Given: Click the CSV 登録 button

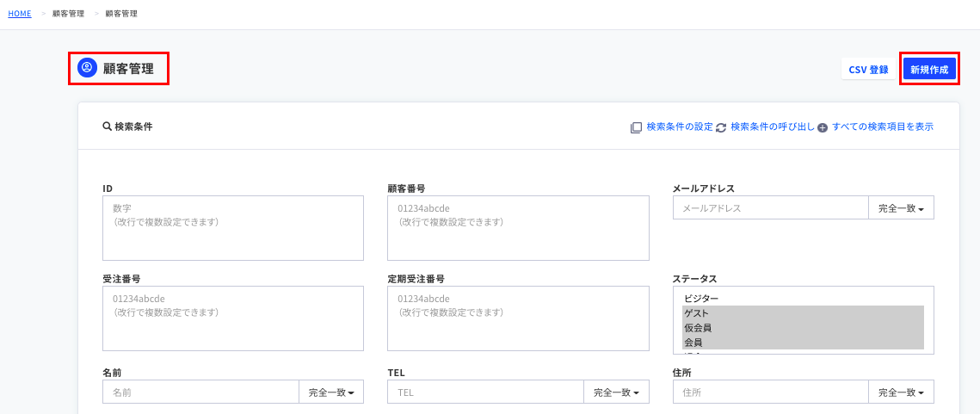Looking at the screenshot, I should pyautogui.click(x=868, y=70).
